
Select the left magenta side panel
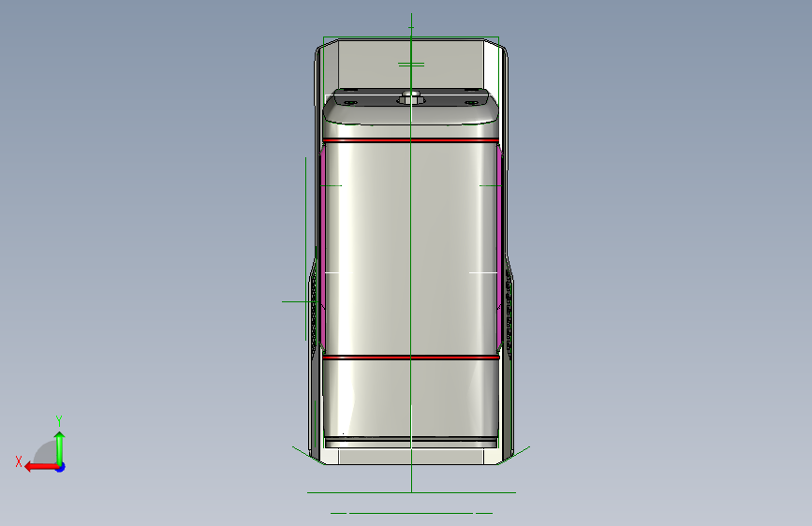point(322,247)
